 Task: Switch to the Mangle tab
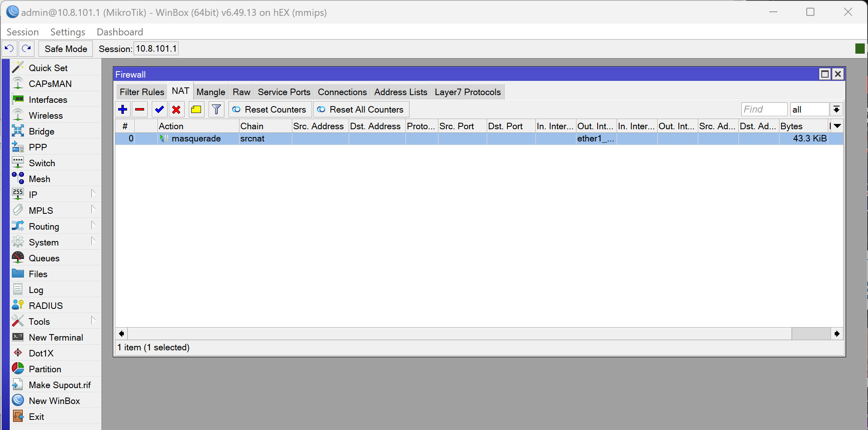[210, 91]
